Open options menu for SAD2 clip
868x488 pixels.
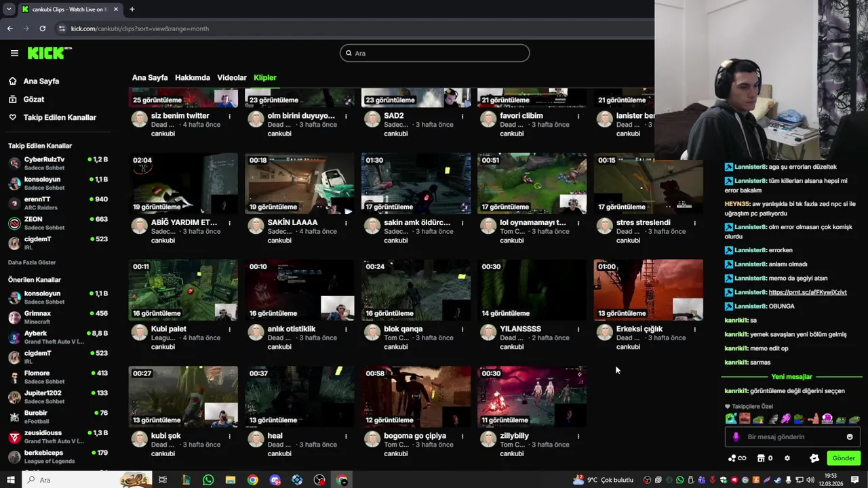[x=462, y=116]
